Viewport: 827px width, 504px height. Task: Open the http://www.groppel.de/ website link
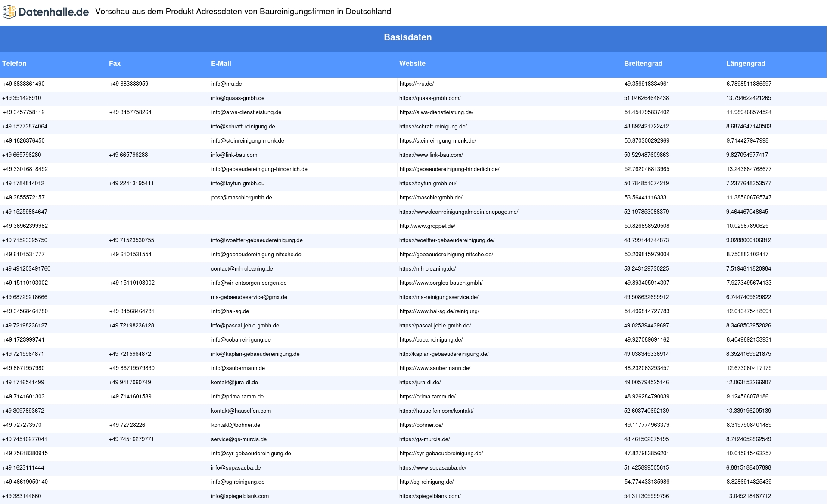tap(427, 226)
